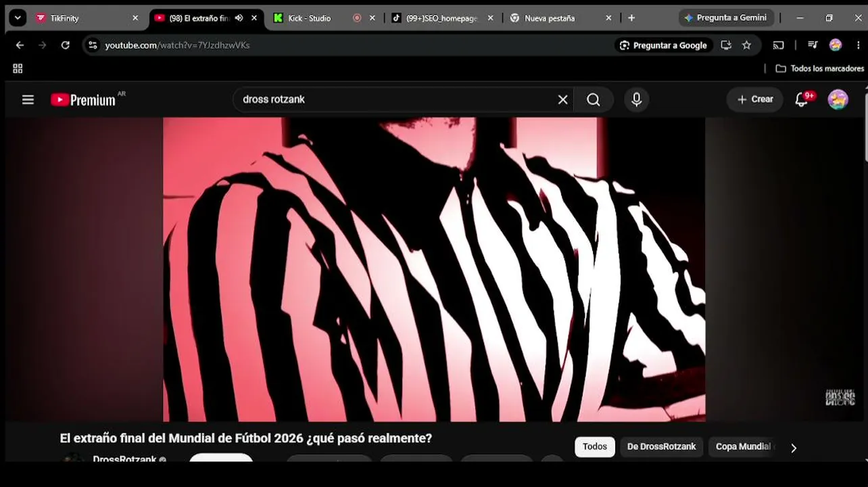The width and height of the screenshot is (868, 487).
Task: Open Todos los marcadores folder
Action: coord(819,68)
